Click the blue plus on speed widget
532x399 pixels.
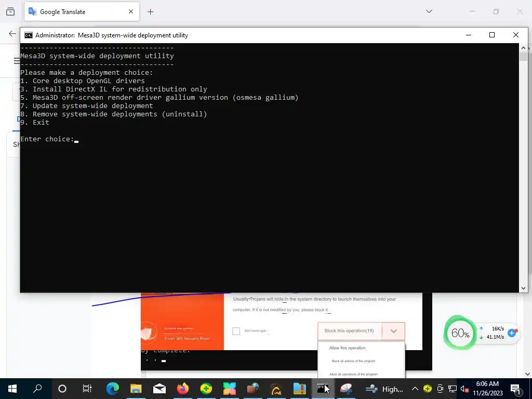click(x=512, y=333)
